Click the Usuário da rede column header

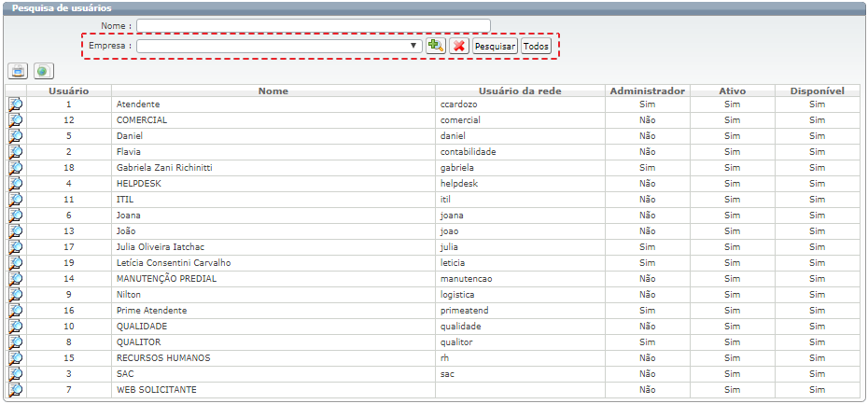(519, 91)
